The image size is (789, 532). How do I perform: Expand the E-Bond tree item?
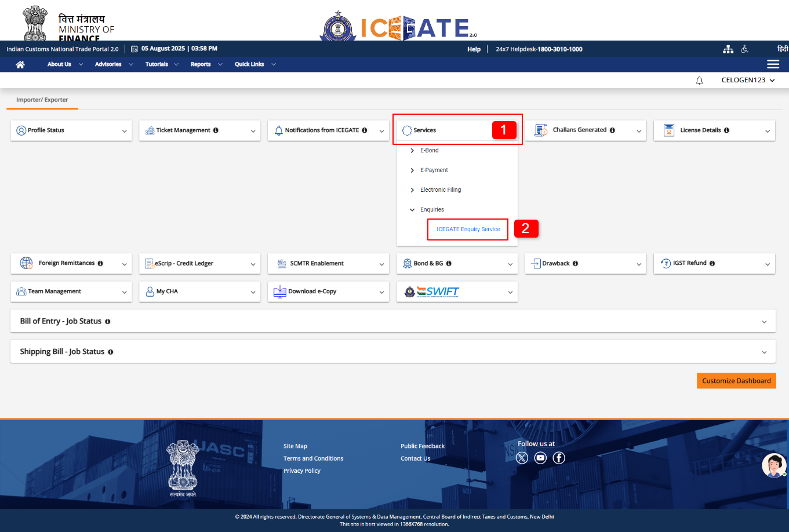click(x=412, y=151)
